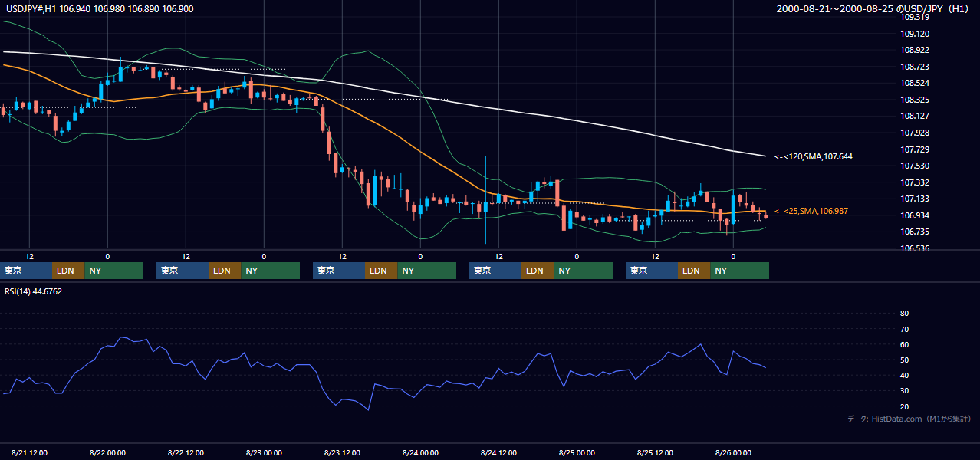Click the 8/22 12:00 time axis label
Image resolution: width=980 pixels, height=460 pixels.
tap(186, 452)
